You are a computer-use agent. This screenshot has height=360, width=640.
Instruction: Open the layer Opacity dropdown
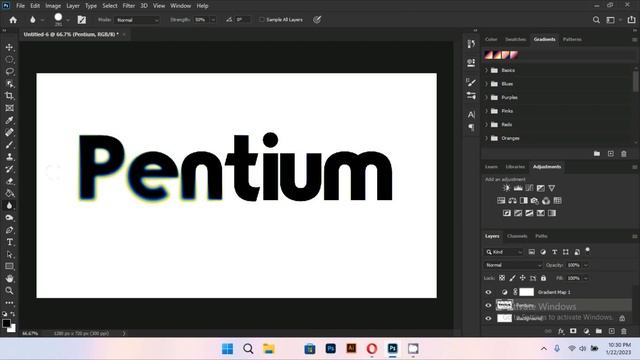pos(586,265)
